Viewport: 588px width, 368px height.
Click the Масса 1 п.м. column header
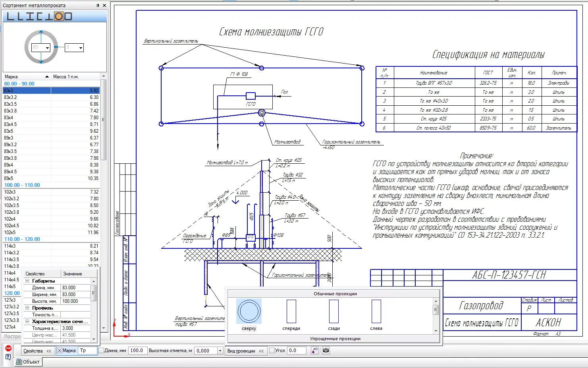75,76
